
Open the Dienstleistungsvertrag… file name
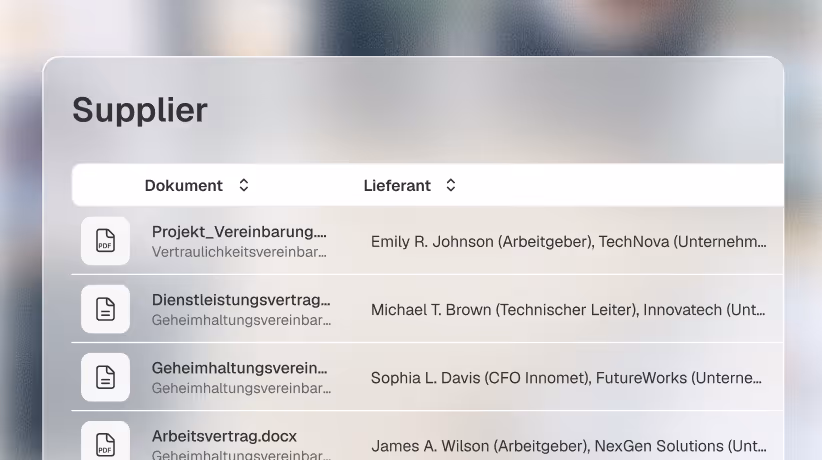(241, 300)
